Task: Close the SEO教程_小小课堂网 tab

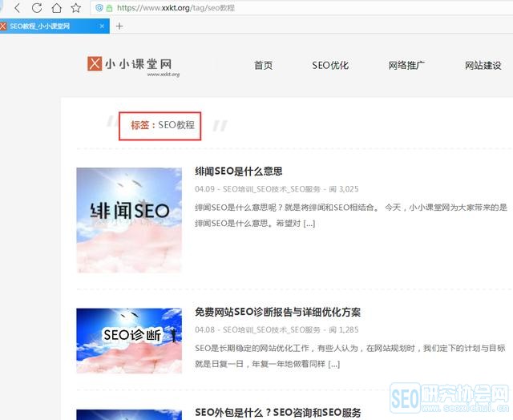Action: pos(102,26)
